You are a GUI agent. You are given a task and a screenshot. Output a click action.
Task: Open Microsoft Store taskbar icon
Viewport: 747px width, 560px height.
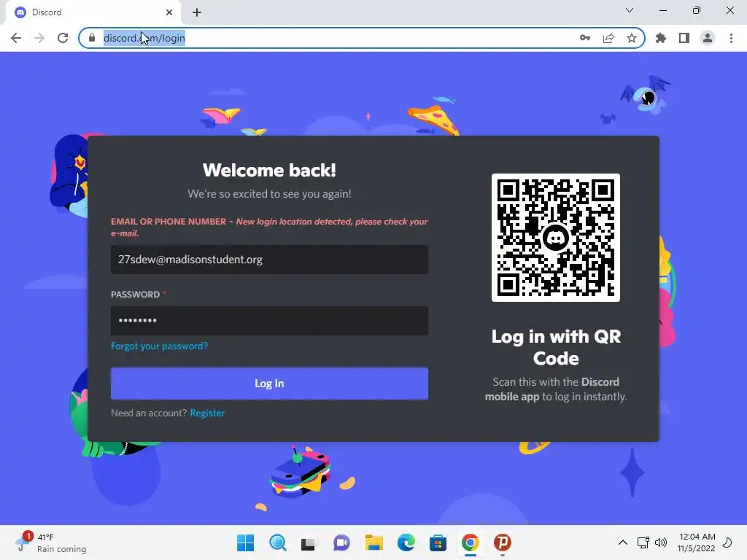click(438, 542)
